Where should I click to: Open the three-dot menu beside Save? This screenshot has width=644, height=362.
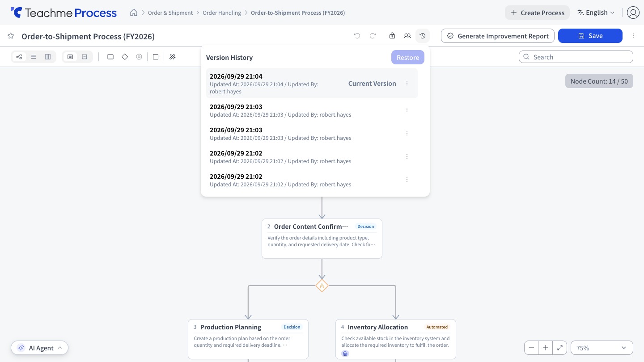633,36
